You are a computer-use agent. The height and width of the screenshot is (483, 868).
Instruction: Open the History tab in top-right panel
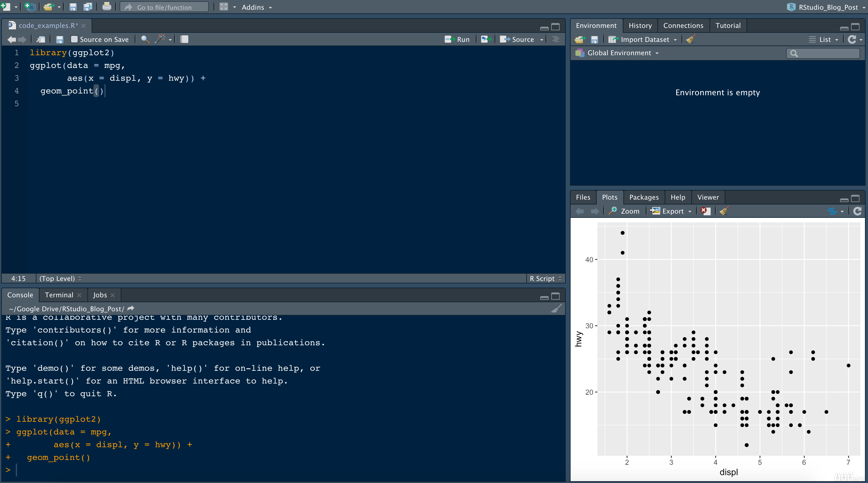639,25
